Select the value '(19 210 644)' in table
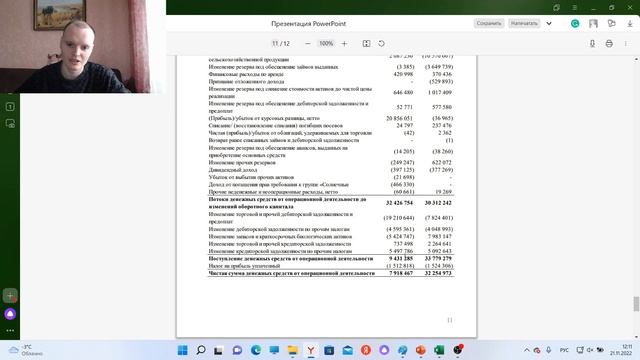The height and width of the screenshot is (360, 640). coord(399,218)
